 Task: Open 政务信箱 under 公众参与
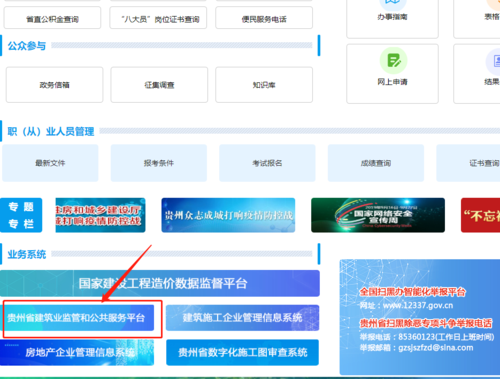[x=55, y=85]
